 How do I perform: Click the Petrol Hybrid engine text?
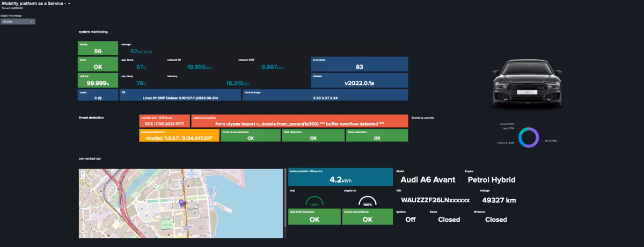[x=492, y=180]
